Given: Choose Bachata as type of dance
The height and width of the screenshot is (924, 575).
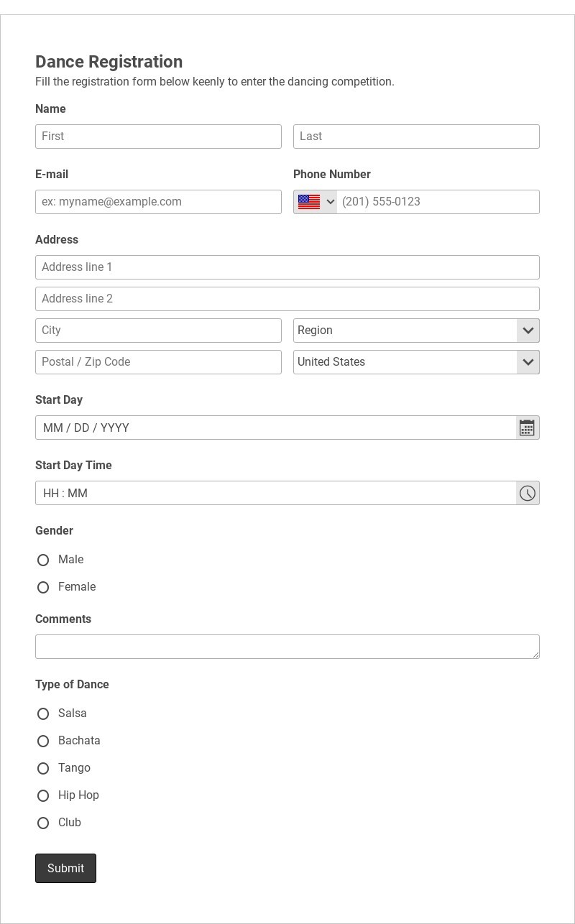Looking at the screenshot, I should [x=43, y=741].
